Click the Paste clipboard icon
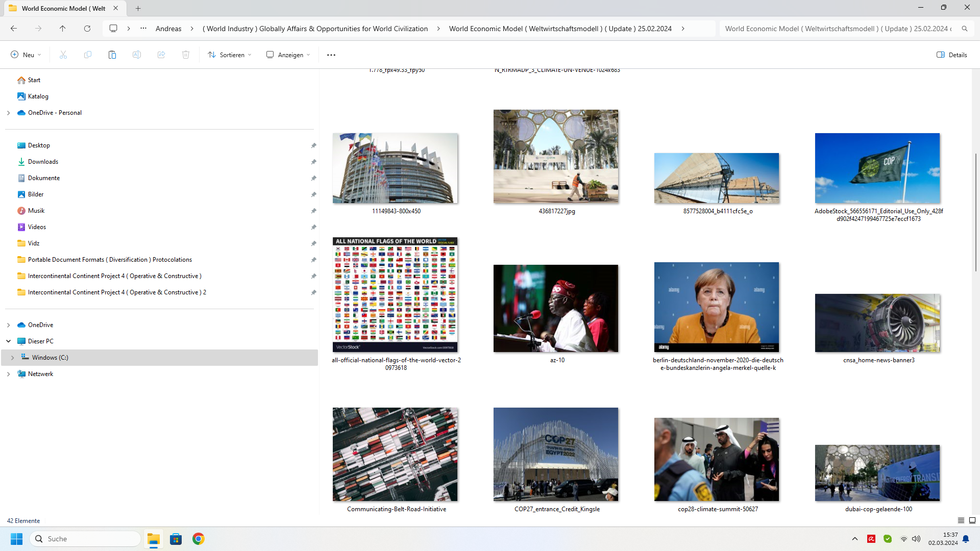Image resolution: width=980 pixels, height=551 pixels. tap(112, 55)
